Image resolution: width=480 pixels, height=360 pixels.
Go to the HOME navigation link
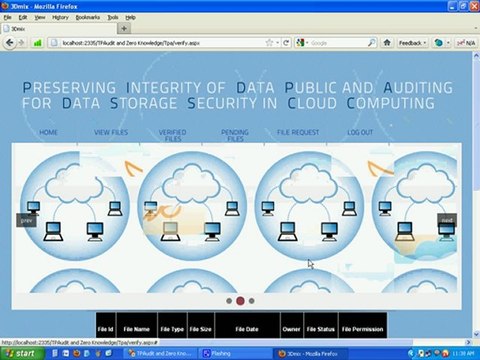point(49,132)
